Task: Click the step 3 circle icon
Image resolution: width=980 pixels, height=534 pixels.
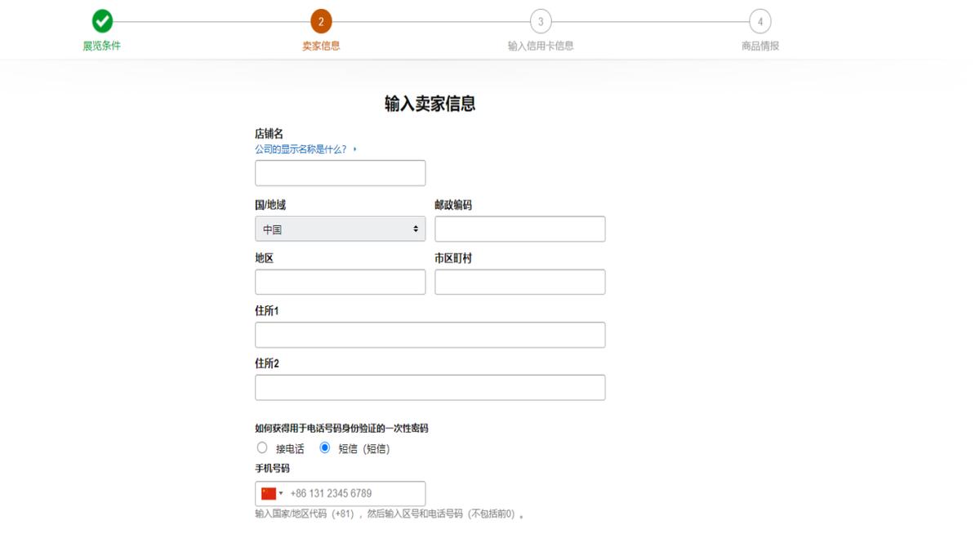Action: pos(541,21)
